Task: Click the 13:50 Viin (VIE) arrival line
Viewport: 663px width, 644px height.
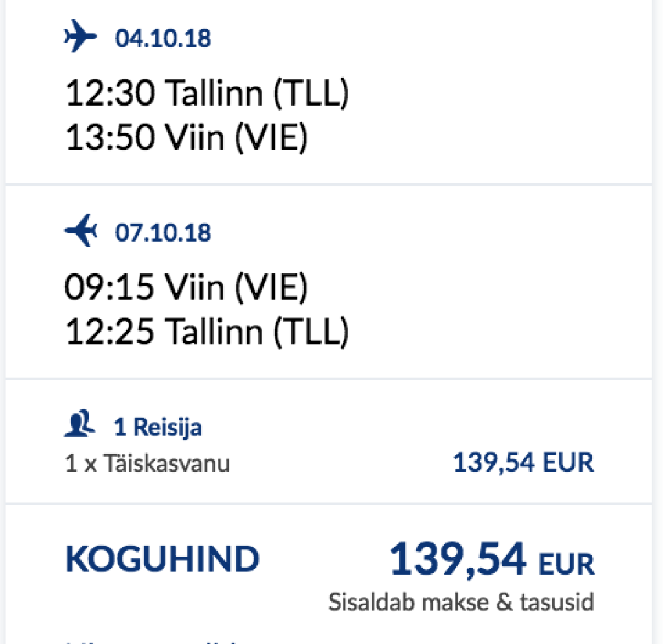Action: (186, 138)
